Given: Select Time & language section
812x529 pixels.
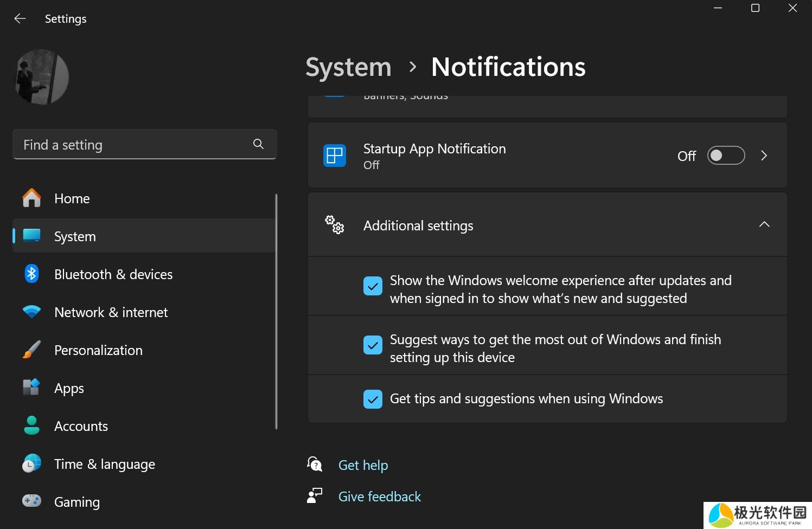Looking at the screenshot, I should click(104, 464).
